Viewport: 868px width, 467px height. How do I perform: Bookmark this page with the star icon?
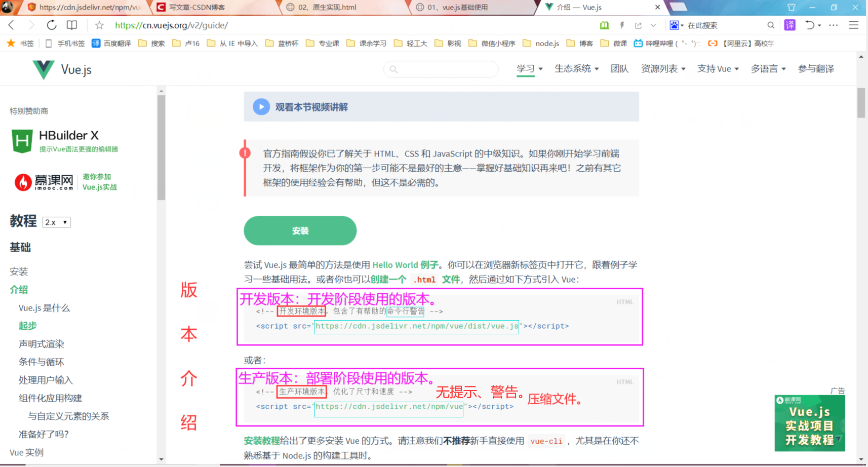pos(99,25)
